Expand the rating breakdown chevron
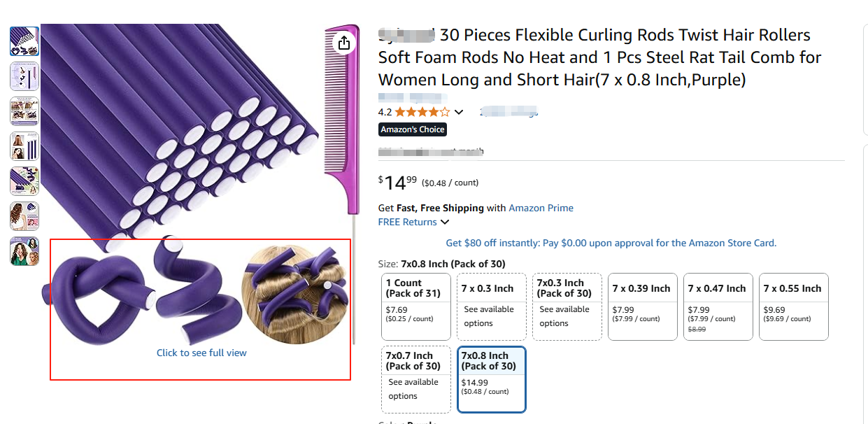 click(x=459, y=112)
